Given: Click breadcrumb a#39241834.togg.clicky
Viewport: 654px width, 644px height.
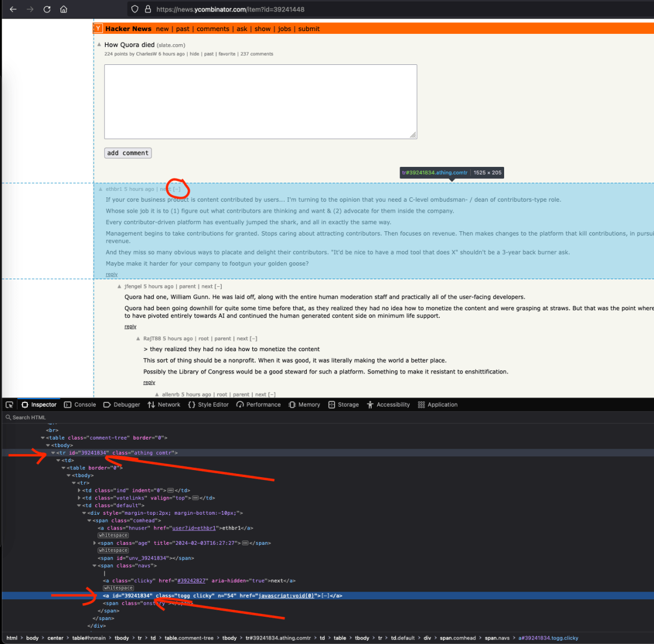Looking at the screenshot, I should pyautogui.click(x=548, y=638).
